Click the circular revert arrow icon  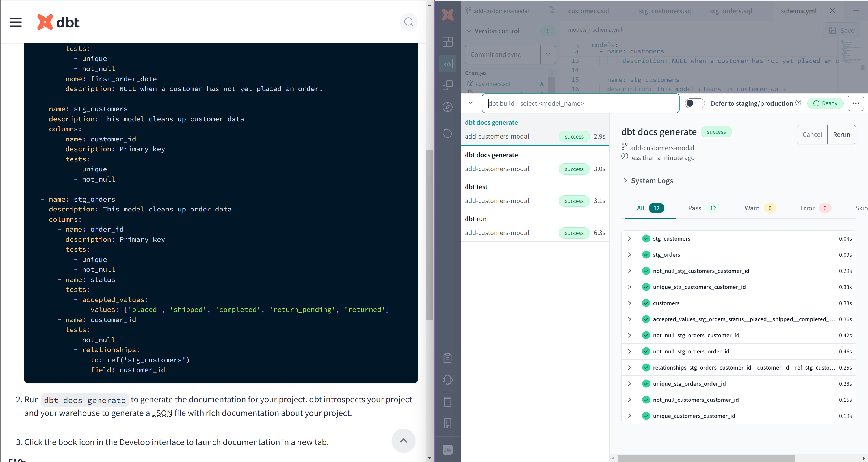pos(447,133)
